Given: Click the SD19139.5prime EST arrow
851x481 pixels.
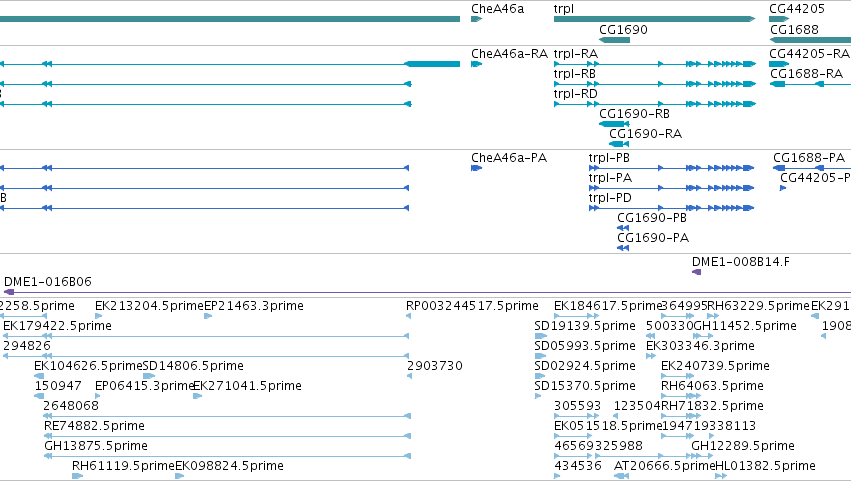Looking at the screenshot, I should pos(541,336).
